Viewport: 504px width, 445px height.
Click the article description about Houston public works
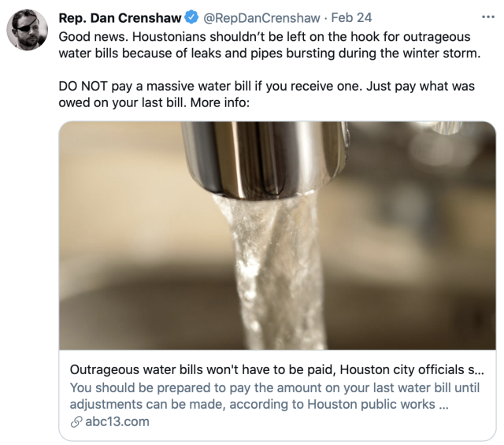pyautogui.click(x=275, y=396)
